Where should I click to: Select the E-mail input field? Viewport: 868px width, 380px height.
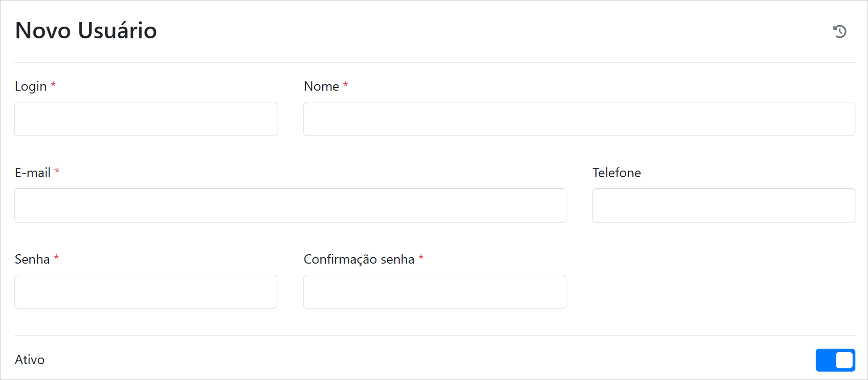(290, 206)
